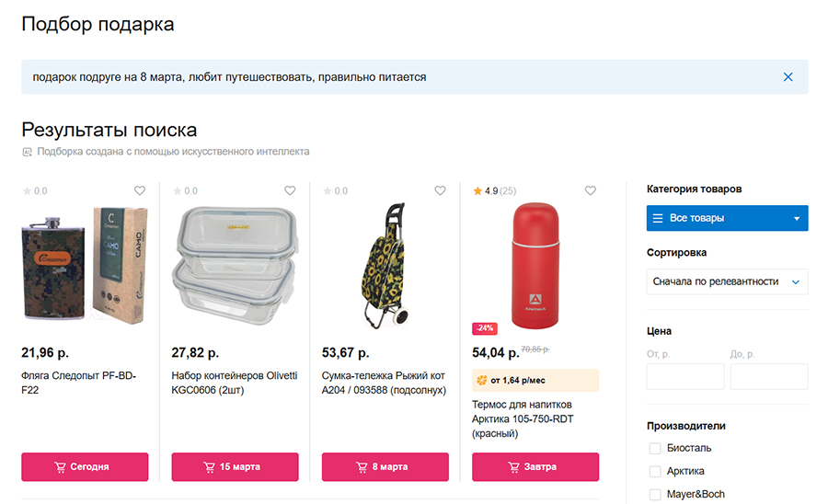Click the minimum price От input field
The height and width of the screenshot is (504, 828).
click(x=684, y=377)
